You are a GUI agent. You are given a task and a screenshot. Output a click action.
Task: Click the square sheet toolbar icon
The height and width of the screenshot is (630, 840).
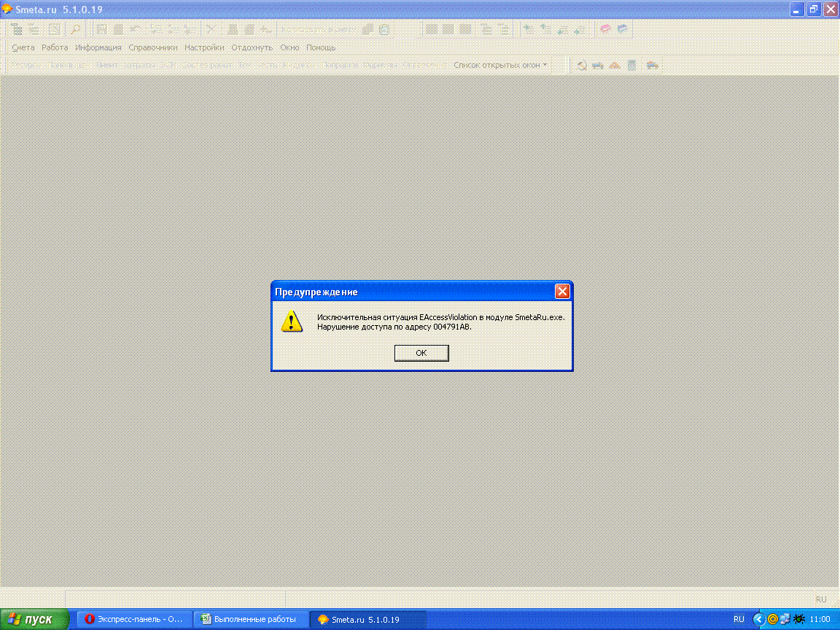[x=54, y=29]
